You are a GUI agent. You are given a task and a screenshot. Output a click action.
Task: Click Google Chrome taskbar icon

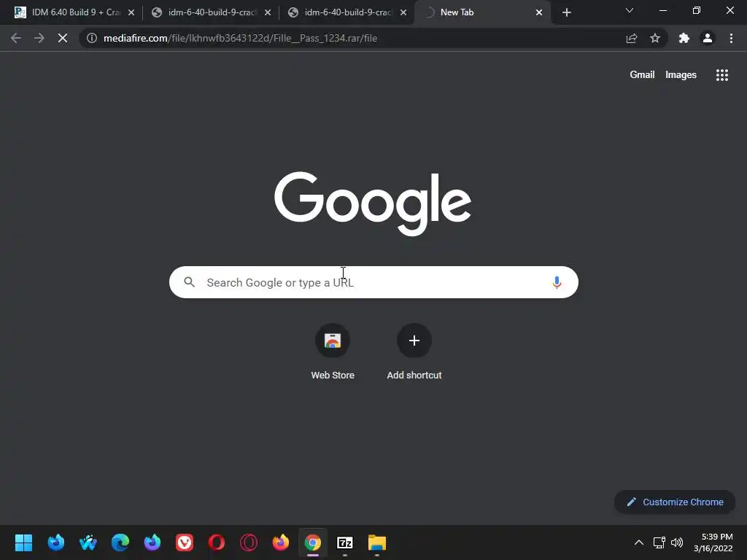pos(313,542)
